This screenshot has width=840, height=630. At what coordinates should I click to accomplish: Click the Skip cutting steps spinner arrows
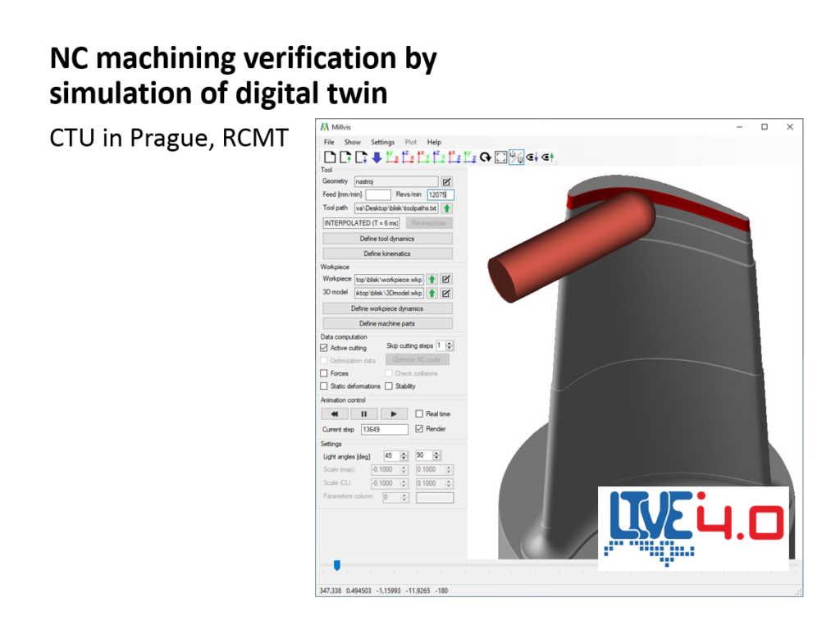[x=450, y=346]
